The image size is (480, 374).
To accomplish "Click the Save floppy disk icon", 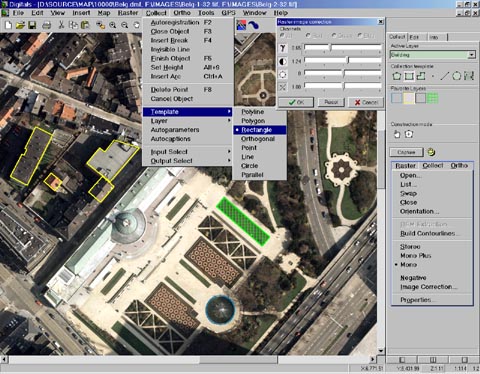I will (32, 25).
